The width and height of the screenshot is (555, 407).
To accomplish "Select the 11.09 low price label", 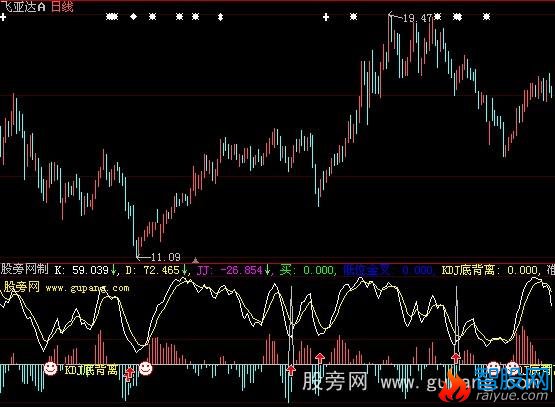I will (x=166, y=257).
